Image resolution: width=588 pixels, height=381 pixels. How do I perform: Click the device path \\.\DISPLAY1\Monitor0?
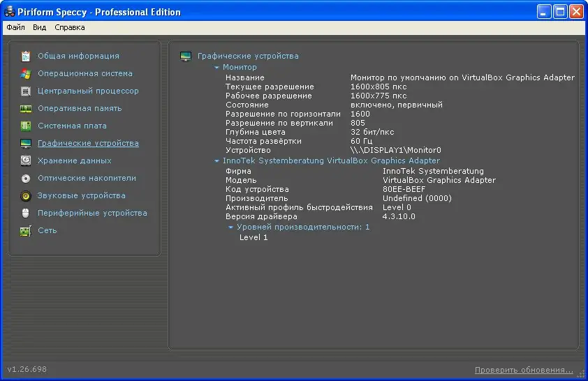396,150
